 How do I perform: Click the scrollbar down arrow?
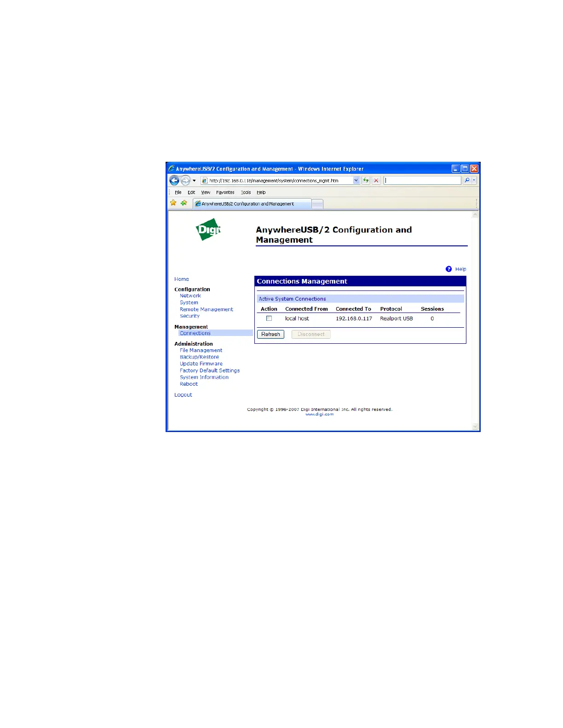tap(475, 427)
